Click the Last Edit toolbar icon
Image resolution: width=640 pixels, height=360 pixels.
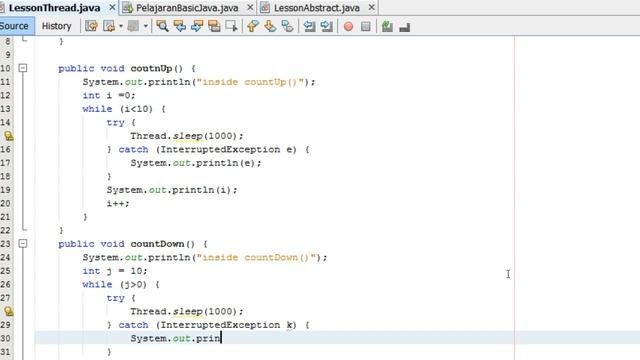tap(91, 27)
